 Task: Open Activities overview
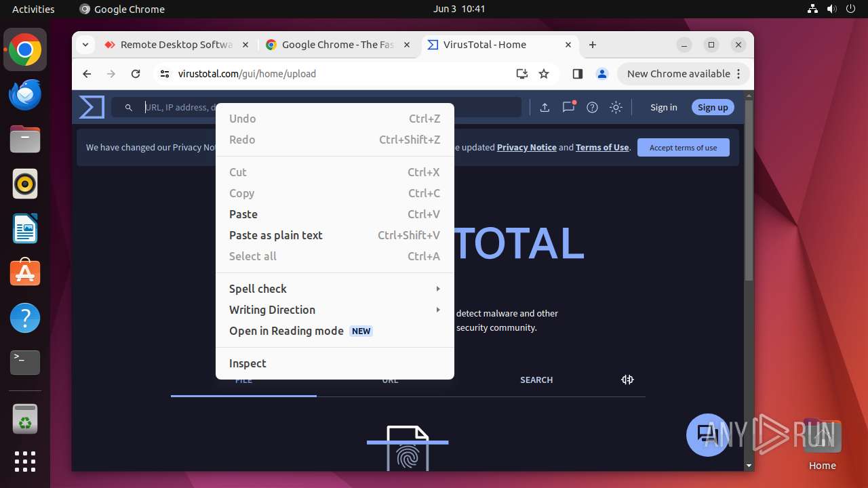pos(33,9)
